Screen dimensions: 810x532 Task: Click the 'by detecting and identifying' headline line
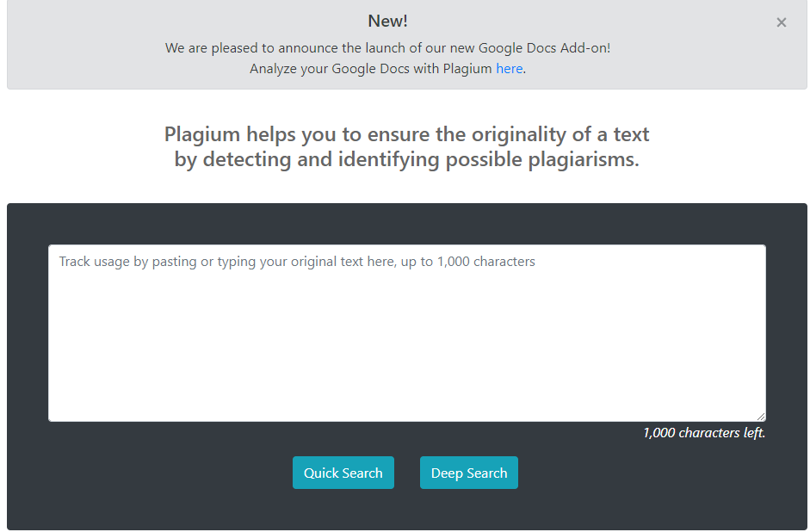[x=406, y=159]
